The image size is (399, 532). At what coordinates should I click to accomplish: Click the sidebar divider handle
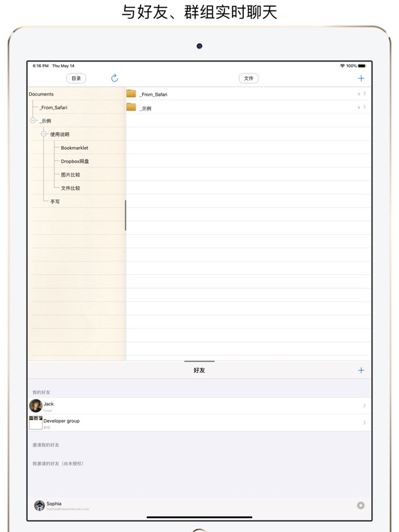click(125, 215)
